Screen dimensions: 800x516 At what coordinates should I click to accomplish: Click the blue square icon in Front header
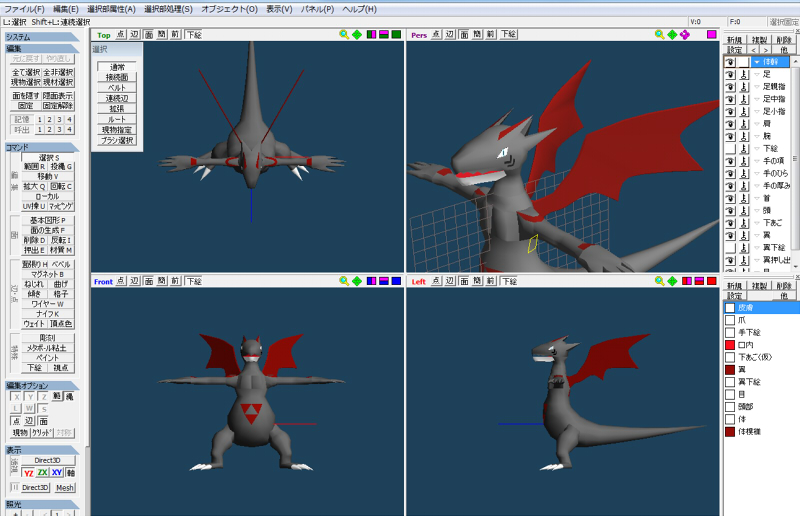[396, 281]
